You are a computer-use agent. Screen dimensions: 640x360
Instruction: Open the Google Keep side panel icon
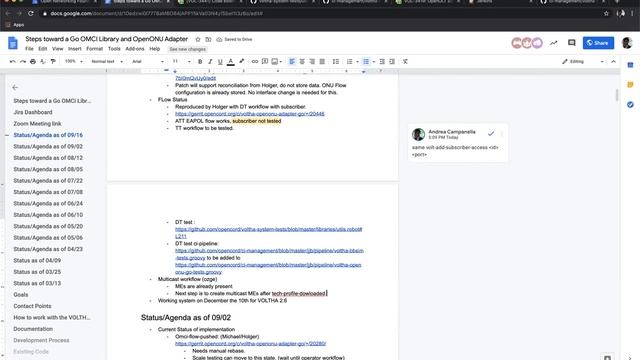[x=630, y=85]
